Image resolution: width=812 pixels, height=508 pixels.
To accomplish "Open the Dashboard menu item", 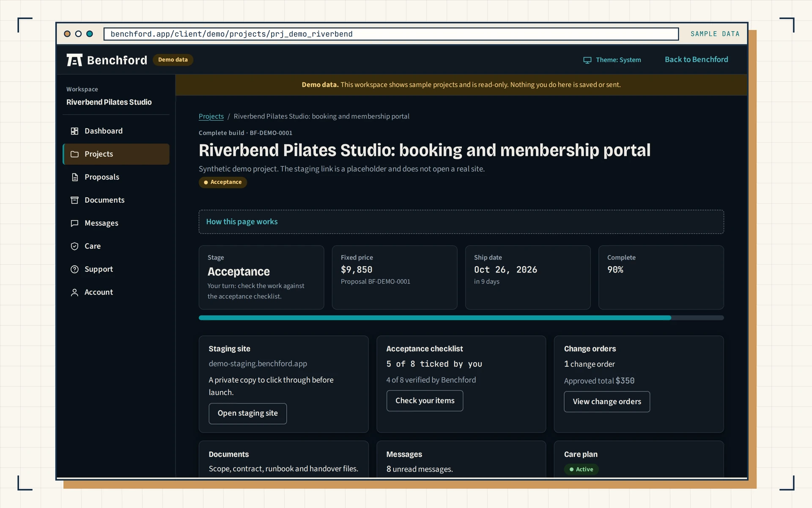I will click(116, 131).
